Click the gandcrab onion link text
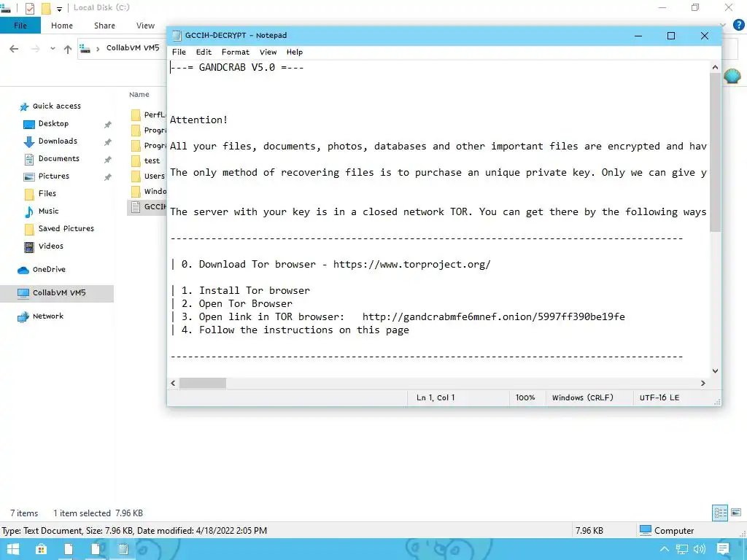The image size is (747, 560). click(x=494, y=317)
